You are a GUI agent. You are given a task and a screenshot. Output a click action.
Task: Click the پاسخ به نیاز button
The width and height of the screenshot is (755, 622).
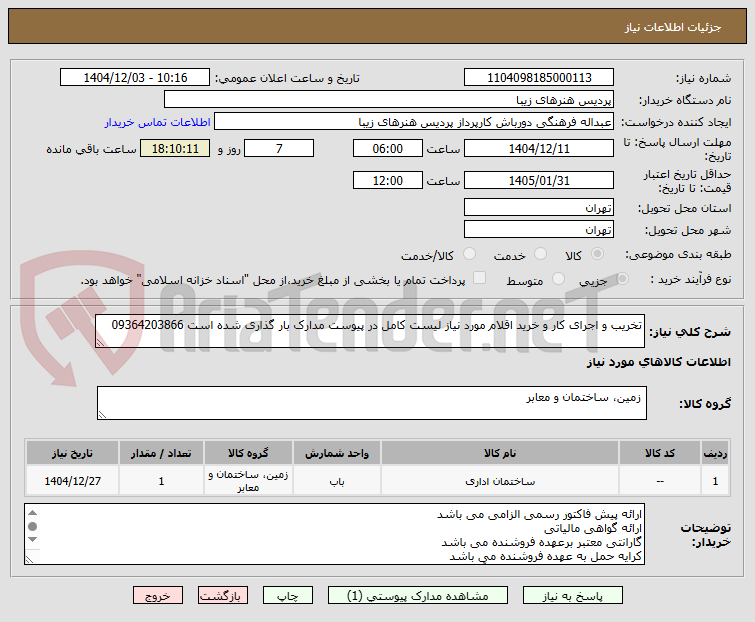pos(573,596)
